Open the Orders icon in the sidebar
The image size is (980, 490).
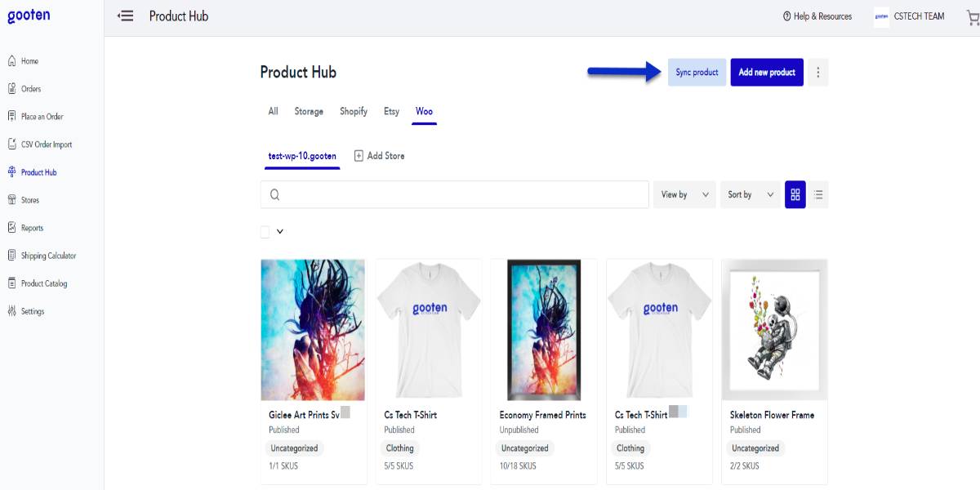11,88
